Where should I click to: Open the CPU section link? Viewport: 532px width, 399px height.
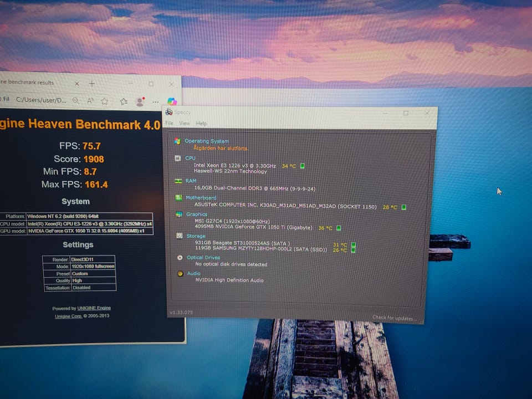190,158
